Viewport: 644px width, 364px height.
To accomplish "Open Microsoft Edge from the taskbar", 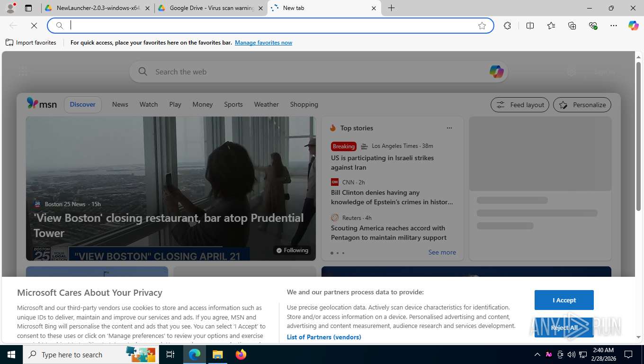I will pyautogui.click(x=195, y=355).
